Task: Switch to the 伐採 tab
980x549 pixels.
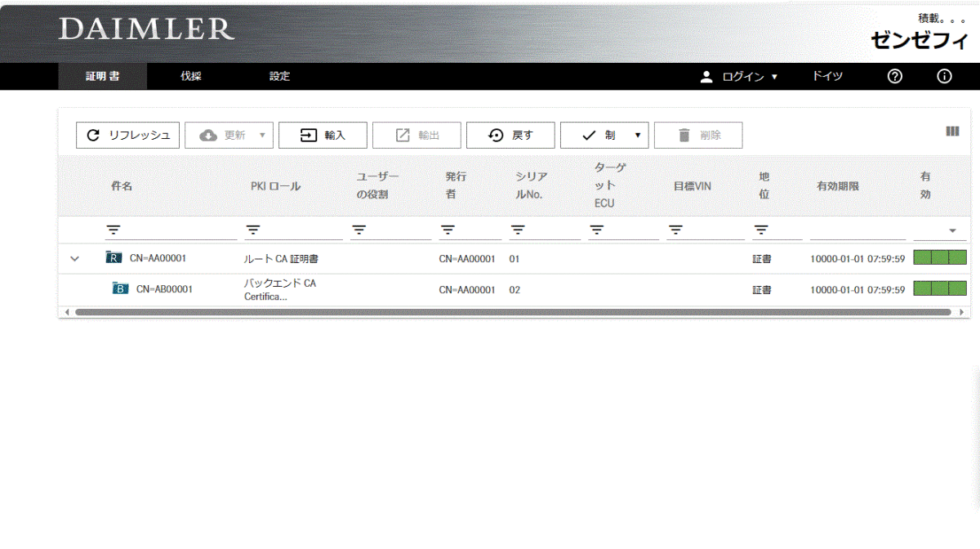Action: [x=191, y=77]
